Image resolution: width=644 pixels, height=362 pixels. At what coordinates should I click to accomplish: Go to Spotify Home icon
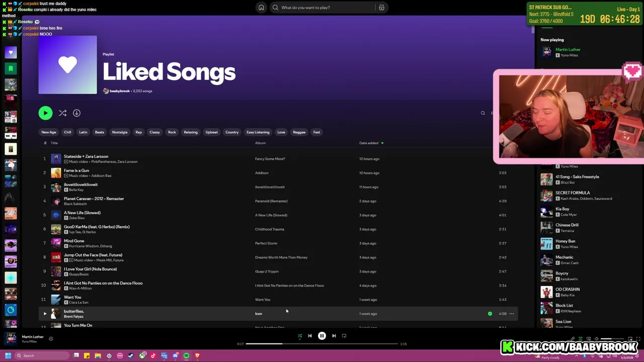tap(261, 8)
